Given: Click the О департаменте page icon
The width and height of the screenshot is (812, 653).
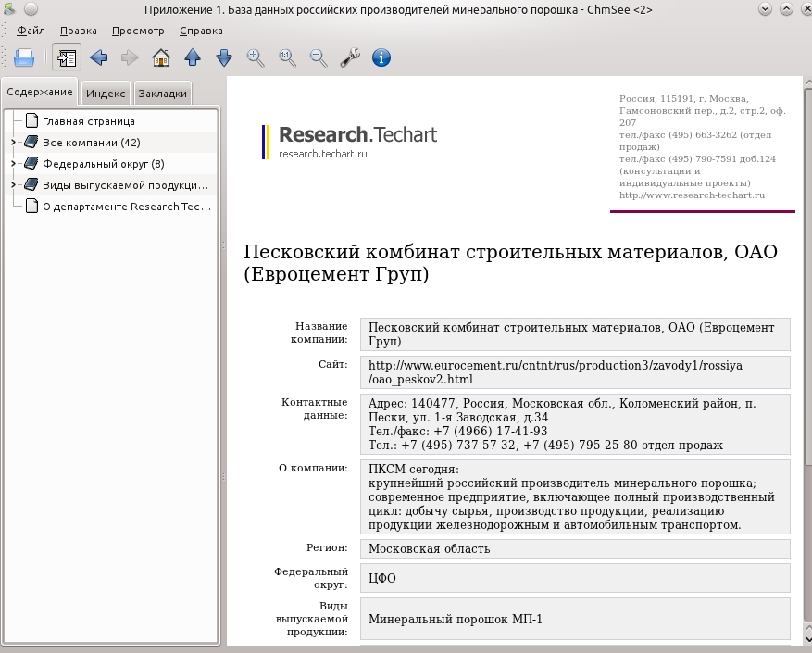Looking at the screenshot, I should (x=31, y=206).
